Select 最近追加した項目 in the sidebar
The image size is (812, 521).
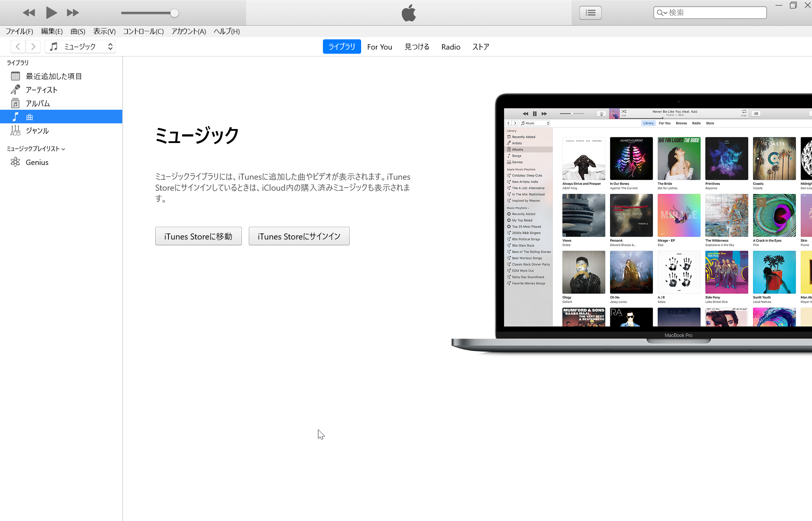pyautogui.click(x=61, y=76)
